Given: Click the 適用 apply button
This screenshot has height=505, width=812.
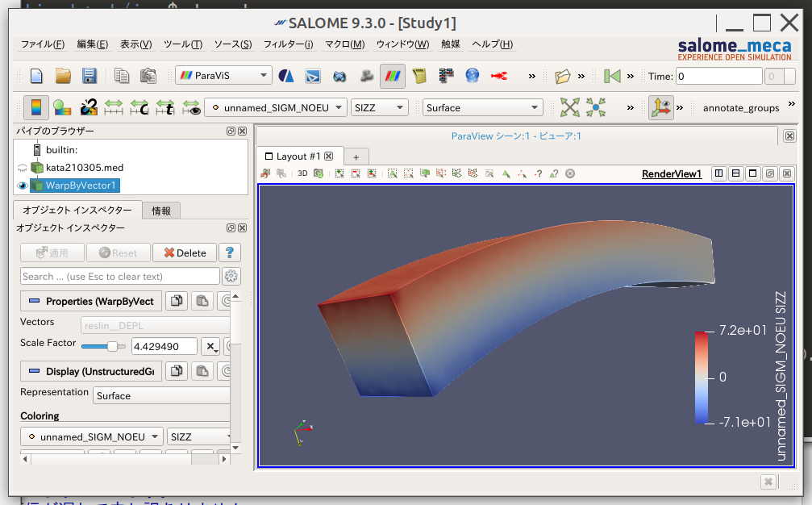Looking at the screenshot, I should point(52,252).
